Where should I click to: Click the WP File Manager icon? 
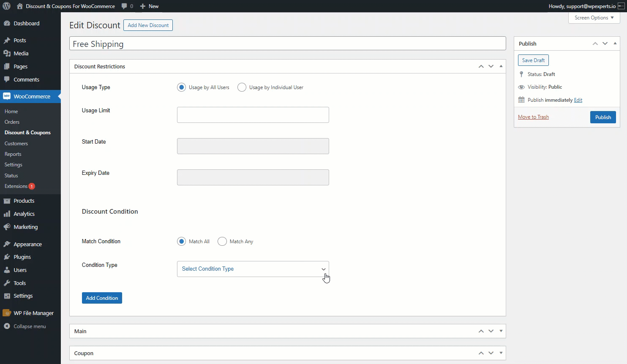tap(7, 313)
